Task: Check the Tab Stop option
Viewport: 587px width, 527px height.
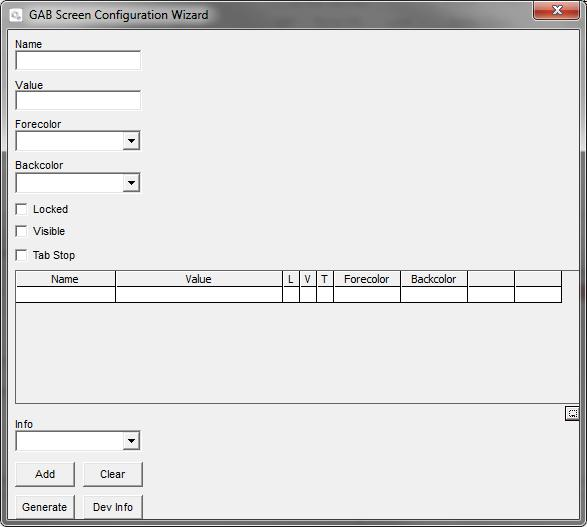Action: pos(21,255)
